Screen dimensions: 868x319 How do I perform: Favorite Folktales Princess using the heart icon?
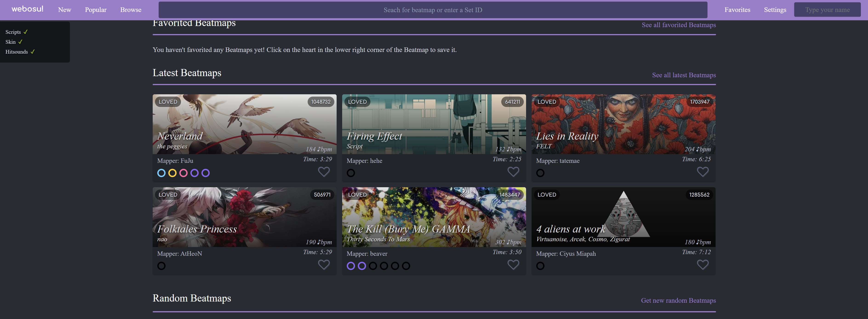click(324, 265)
